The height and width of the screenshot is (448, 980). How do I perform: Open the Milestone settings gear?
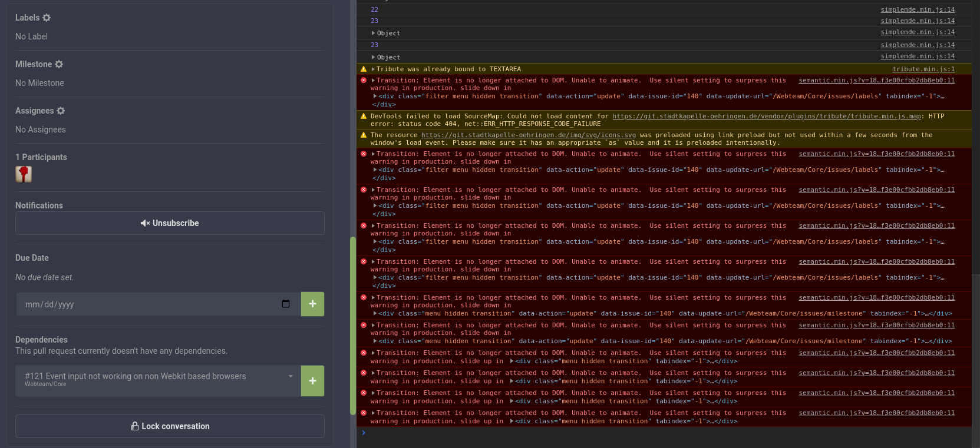[x=59, y=64]
